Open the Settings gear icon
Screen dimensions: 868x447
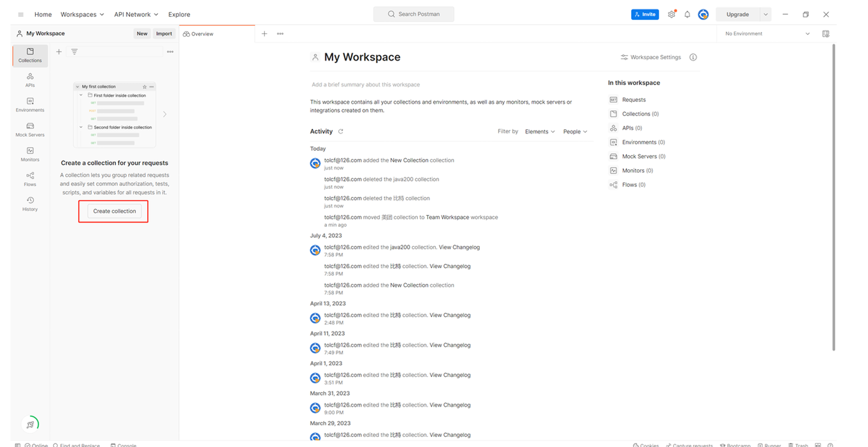point(671,14)
